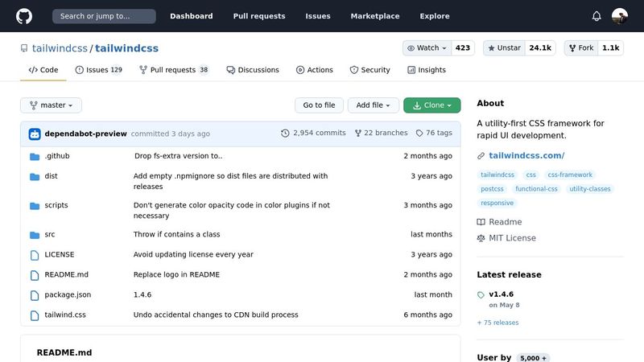Screen dimensions: 644x362
Task: Open the notifications bell
Action: tap(597, 16)
